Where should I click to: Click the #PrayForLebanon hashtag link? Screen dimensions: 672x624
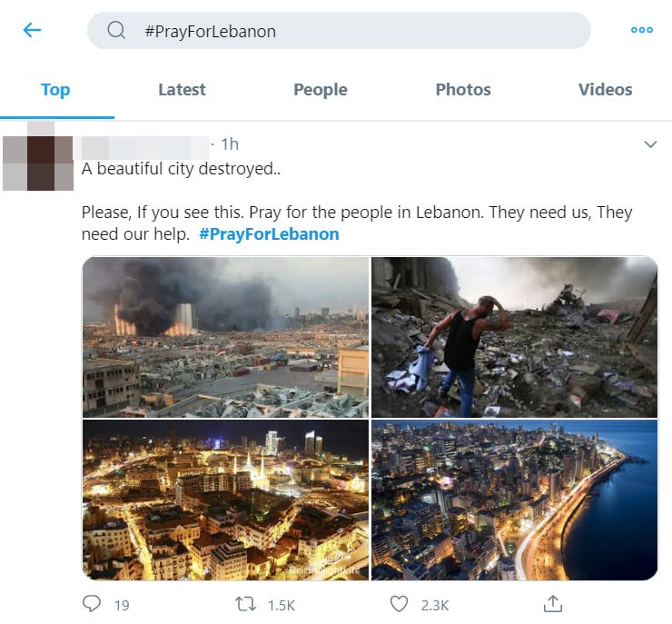269,234
